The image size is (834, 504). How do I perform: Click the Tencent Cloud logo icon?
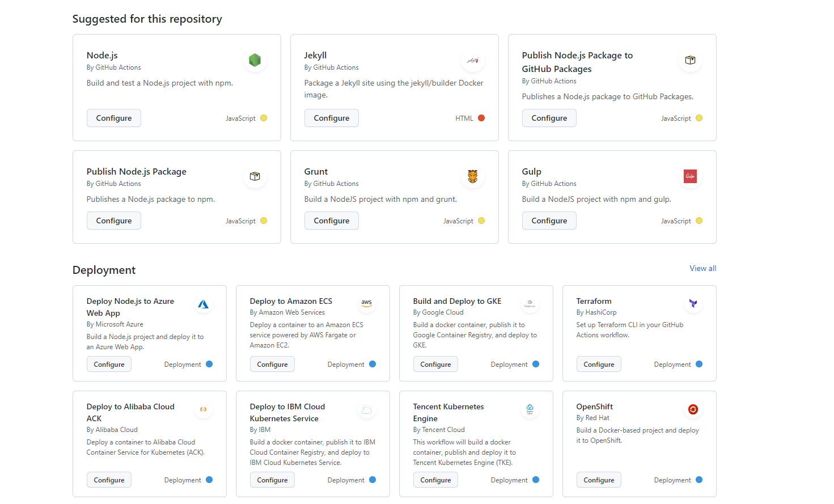pyautogui.click(x=530, y=409)
